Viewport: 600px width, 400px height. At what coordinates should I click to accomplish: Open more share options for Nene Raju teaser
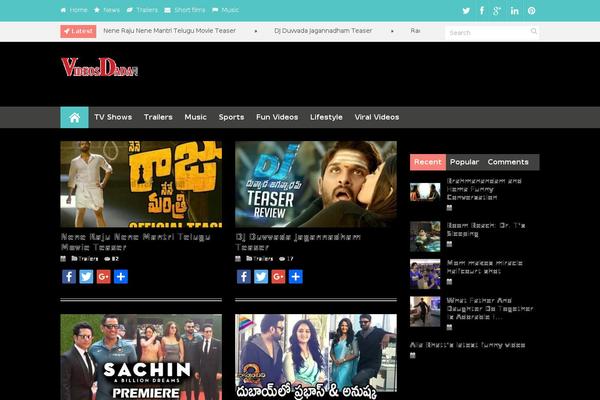pos(121,276)
